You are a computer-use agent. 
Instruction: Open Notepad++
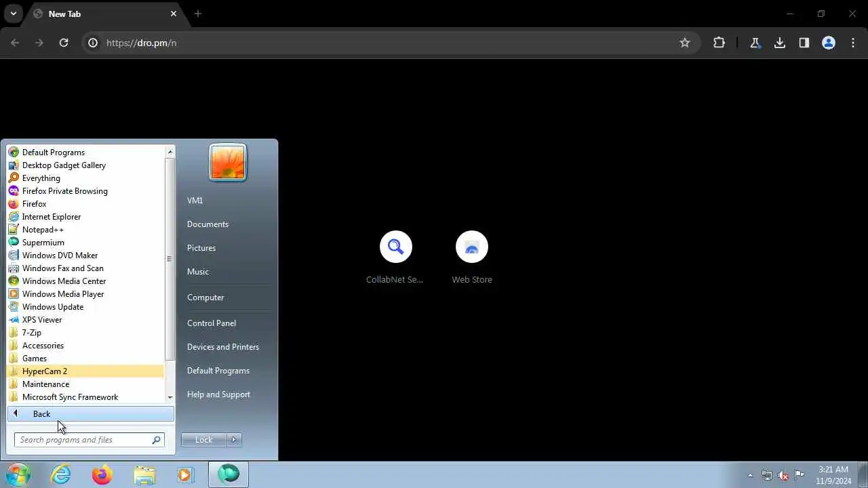[85, 230]
